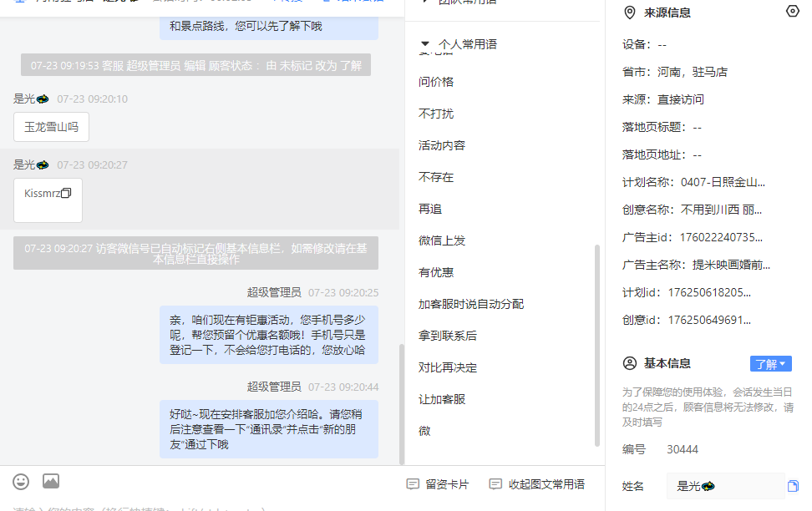Pick the 微 quick phrase
This screenshot has width=812, height=511.
(x=424, y=431)
